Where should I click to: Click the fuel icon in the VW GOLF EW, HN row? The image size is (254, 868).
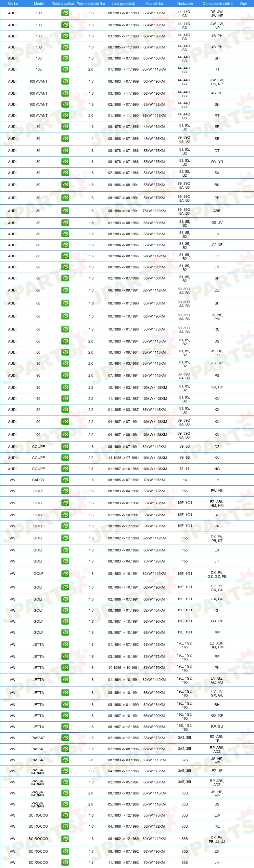[x=65, y=491]
